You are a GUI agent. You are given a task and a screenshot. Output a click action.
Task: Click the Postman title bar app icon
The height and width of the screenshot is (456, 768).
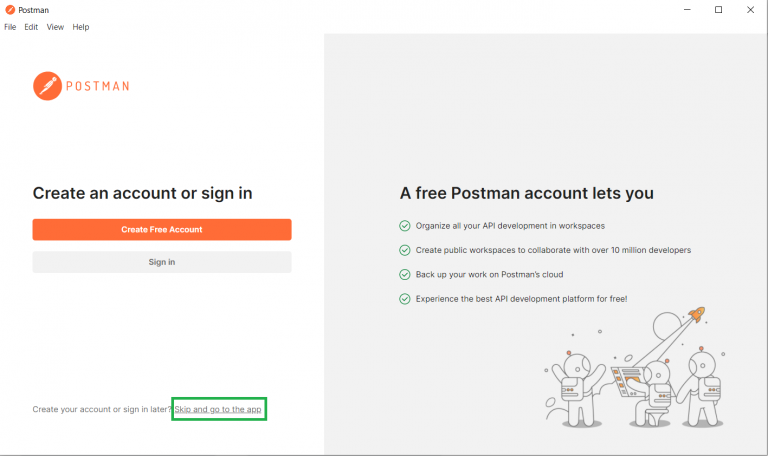10,10
